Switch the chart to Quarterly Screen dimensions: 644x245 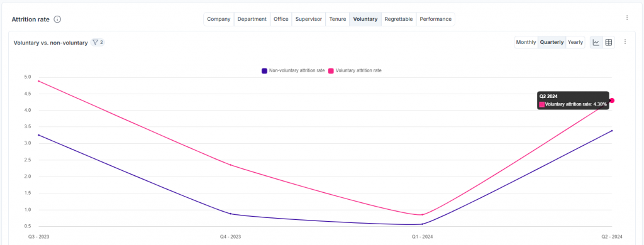pyautogui.click(x=552, y=42)
